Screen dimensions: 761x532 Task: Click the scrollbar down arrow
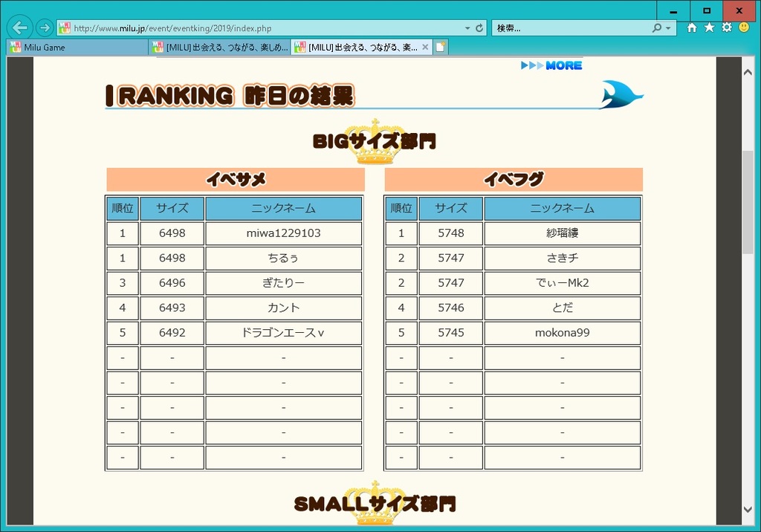tap(748, 509)
